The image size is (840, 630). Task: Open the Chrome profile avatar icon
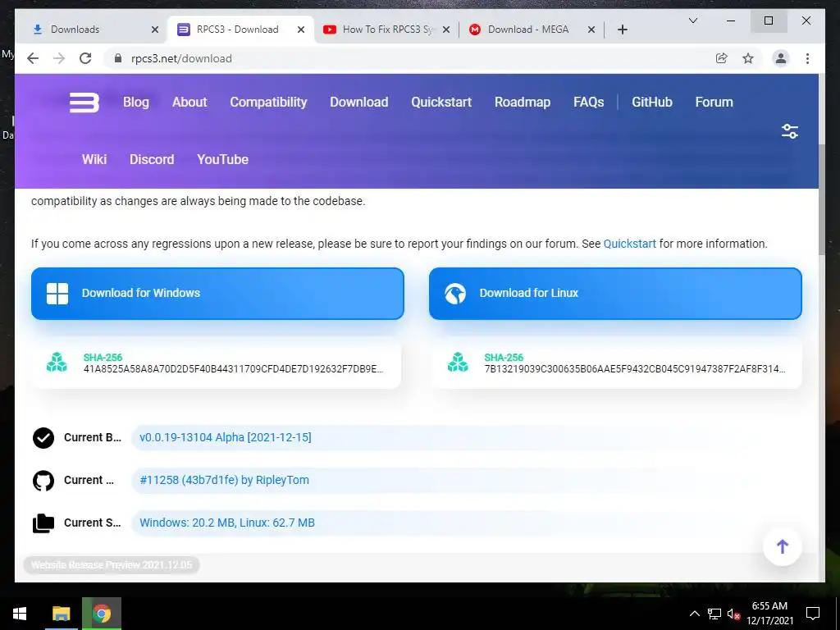click(781, 58)
